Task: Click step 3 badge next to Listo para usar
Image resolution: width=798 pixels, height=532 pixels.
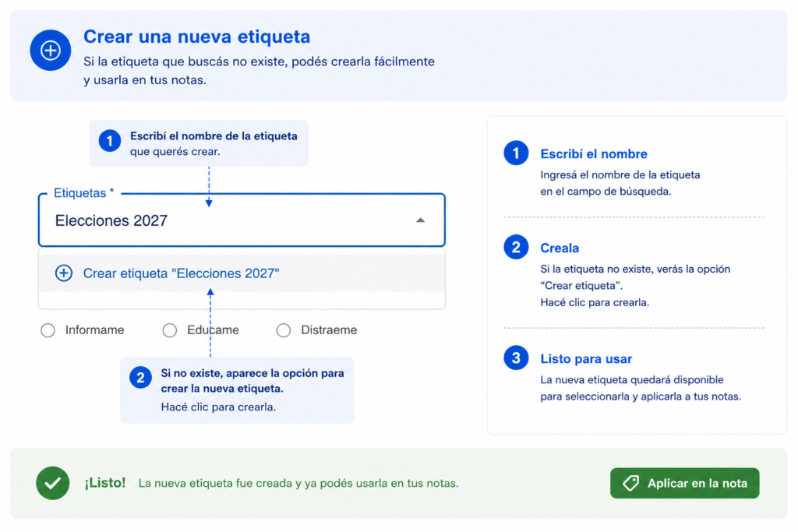Action: 516,358
